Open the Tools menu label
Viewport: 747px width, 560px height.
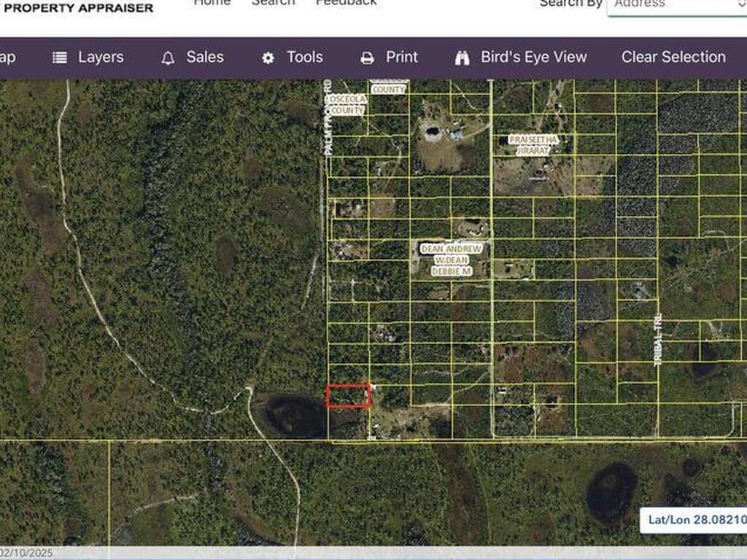tap(304, 57)
